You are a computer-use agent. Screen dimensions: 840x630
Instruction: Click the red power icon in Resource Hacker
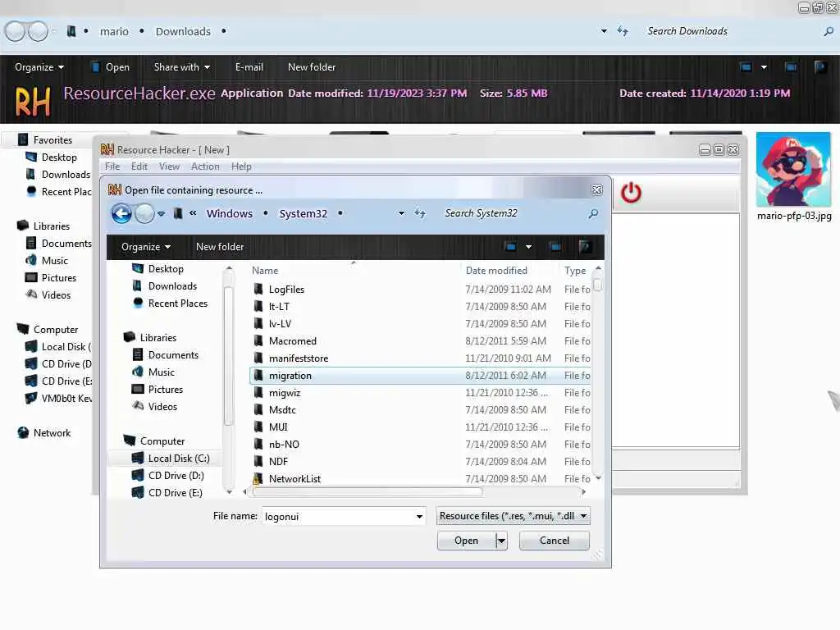pyautogui.click(x=631, y=192)
